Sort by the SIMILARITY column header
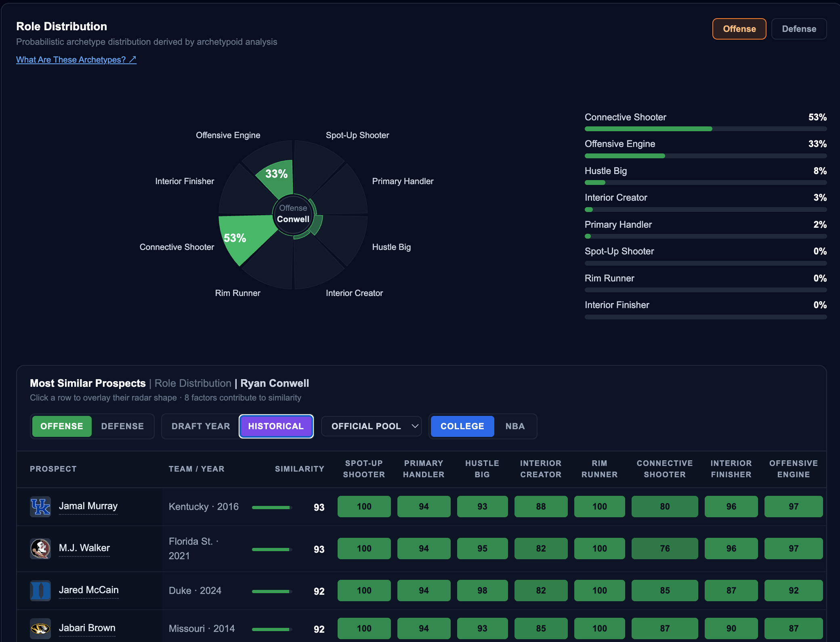840x642 pixels. click(x=300, y=469)
